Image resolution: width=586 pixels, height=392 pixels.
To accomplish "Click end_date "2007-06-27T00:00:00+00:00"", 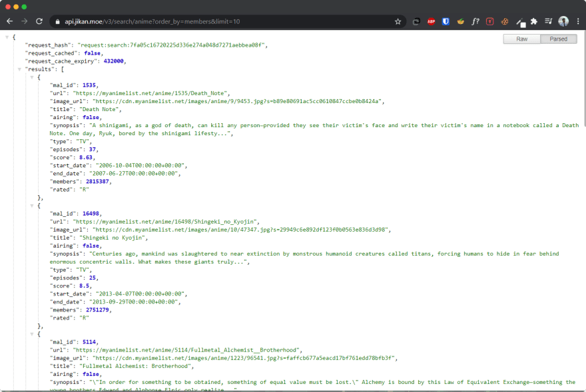I will 134,174.
